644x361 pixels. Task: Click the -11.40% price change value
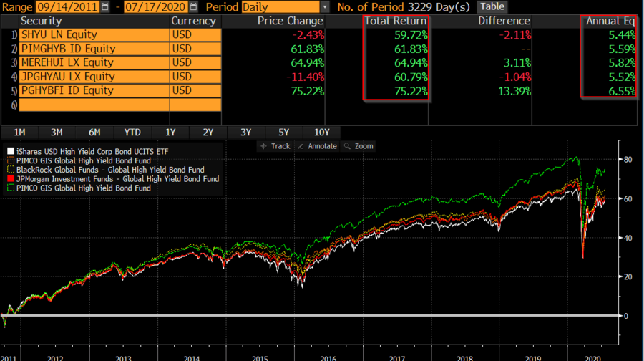(305, 77)
